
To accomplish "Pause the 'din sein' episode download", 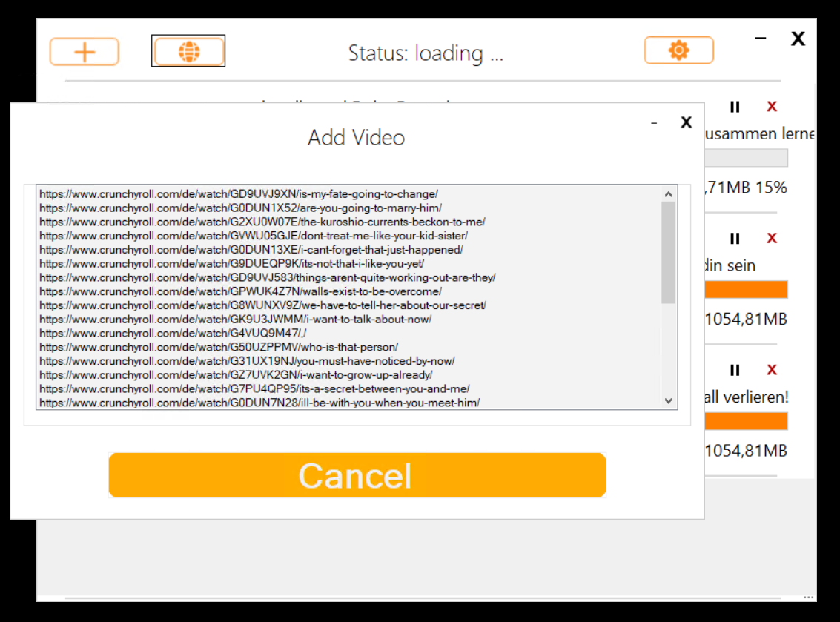I will tap(734, 238).
